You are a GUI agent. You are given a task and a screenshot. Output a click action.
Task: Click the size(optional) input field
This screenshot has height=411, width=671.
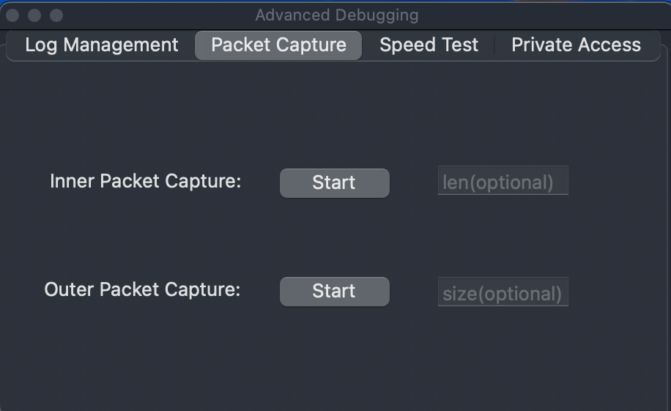(503, 293)
